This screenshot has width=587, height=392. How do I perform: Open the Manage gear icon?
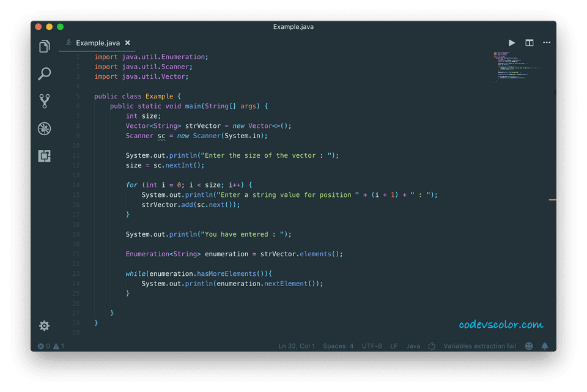(x=44, y=325)
